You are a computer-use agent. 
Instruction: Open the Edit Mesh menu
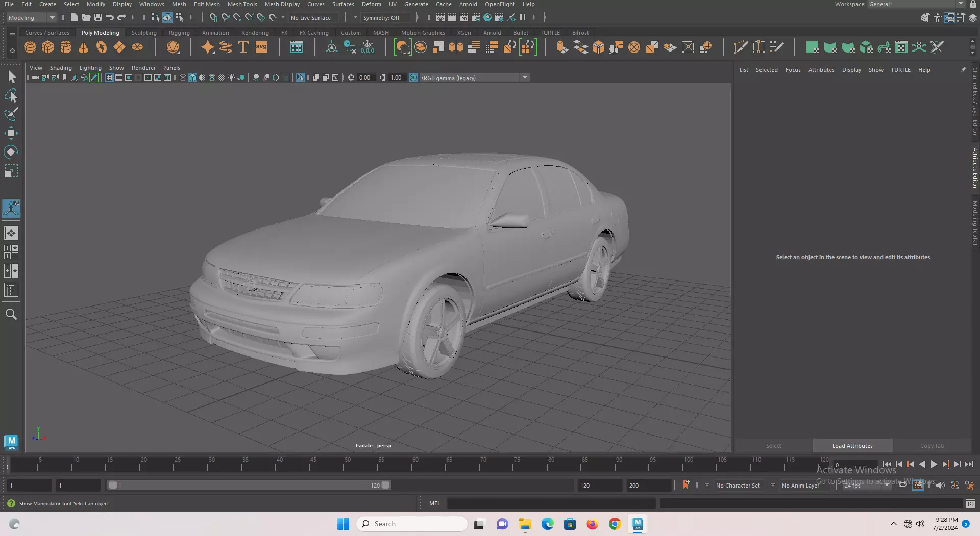207,4
